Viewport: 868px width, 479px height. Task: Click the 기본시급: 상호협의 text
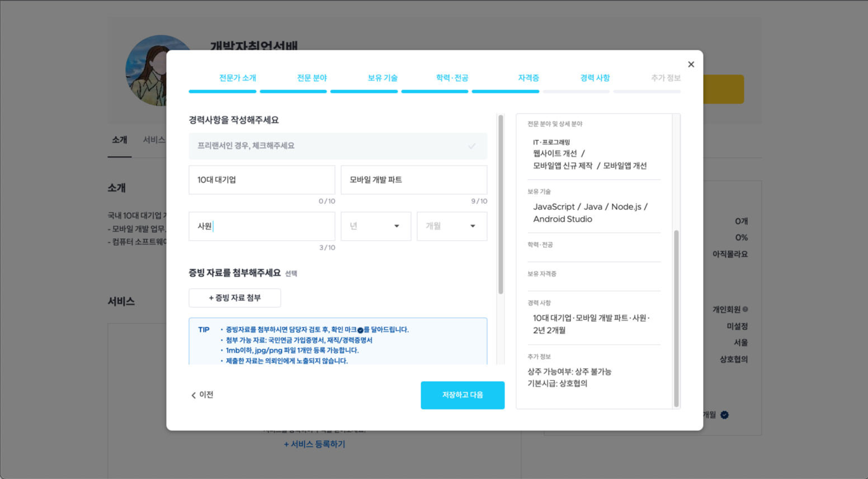pyautogui.click(x=557, y=383)
